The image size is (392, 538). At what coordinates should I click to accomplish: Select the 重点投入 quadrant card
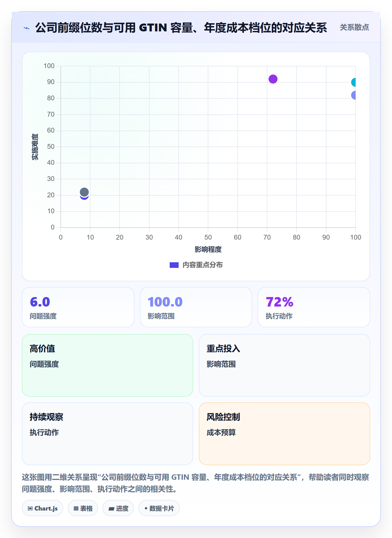pos(284,365)
